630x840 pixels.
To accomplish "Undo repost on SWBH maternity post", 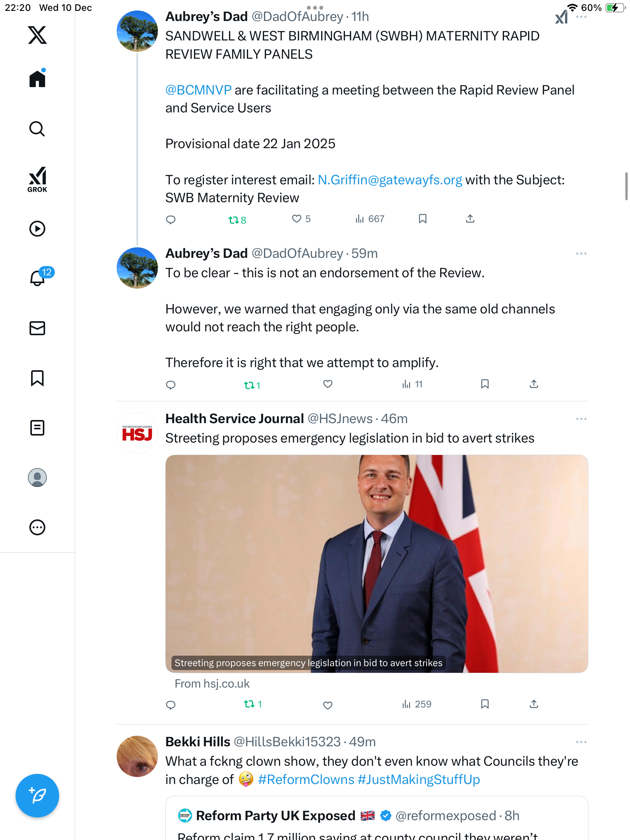I will click(237, 220).
